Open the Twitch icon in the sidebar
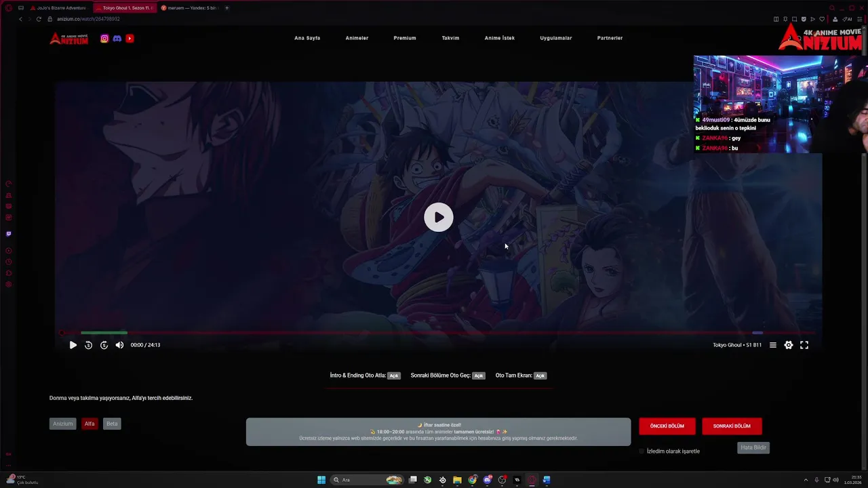The height and width of the screenshot is (488, 868). click(8, 234)
